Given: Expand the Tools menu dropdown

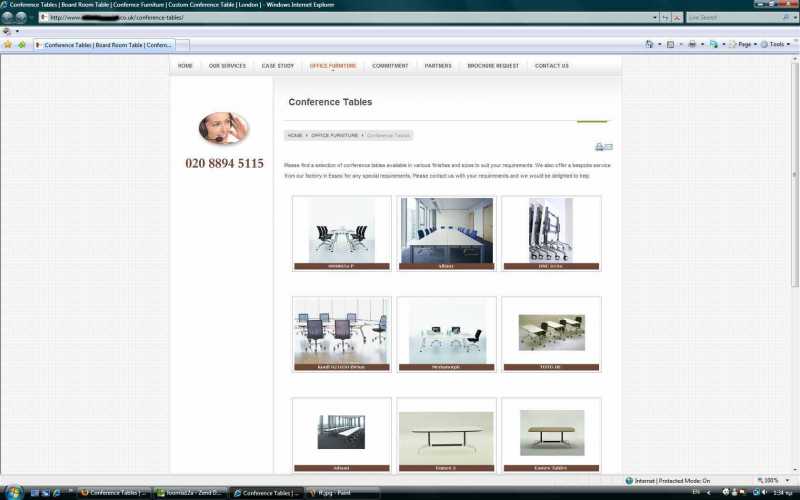Looking at the screenshot, I should 775,44.
